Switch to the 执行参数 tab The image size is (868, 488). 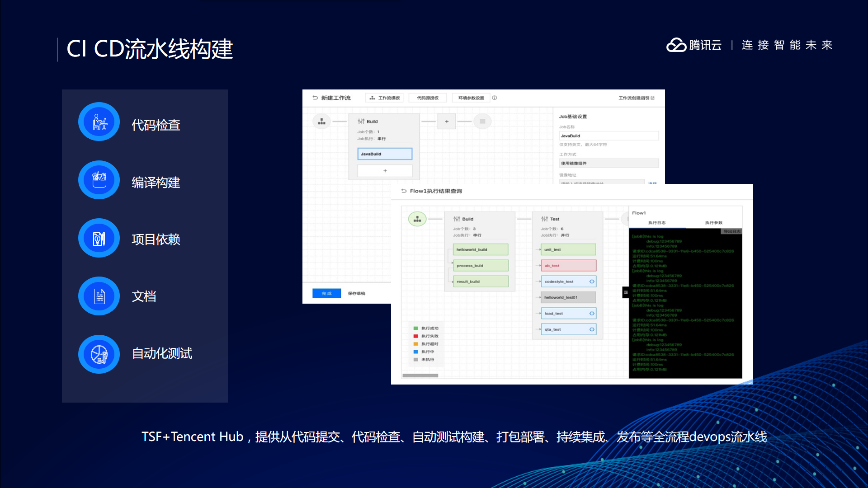[x=714, y=223]
